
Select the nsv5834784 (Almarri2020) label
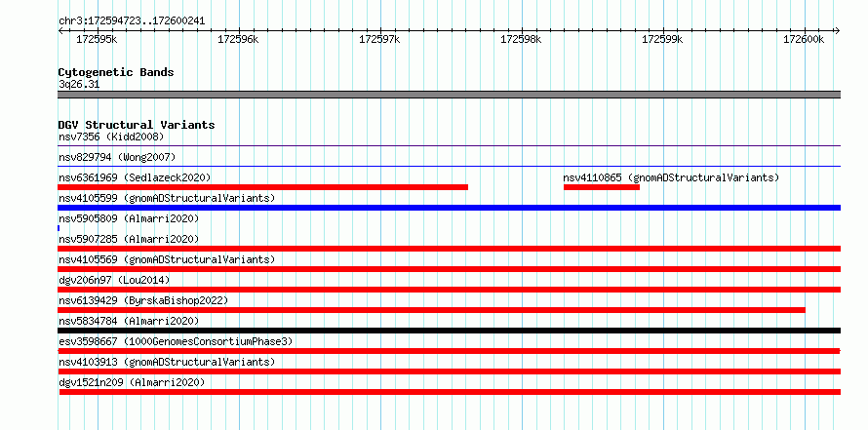pos(129,321)
